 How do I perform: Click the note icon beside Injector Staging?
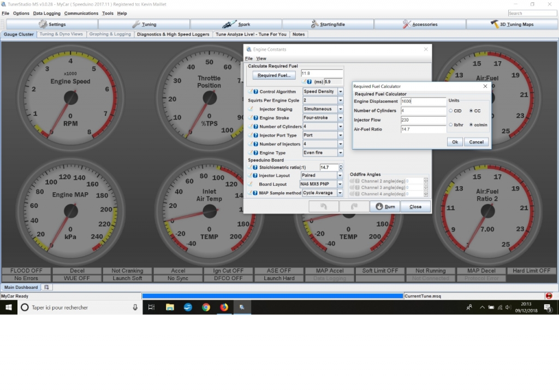click(x=251, y=109)
